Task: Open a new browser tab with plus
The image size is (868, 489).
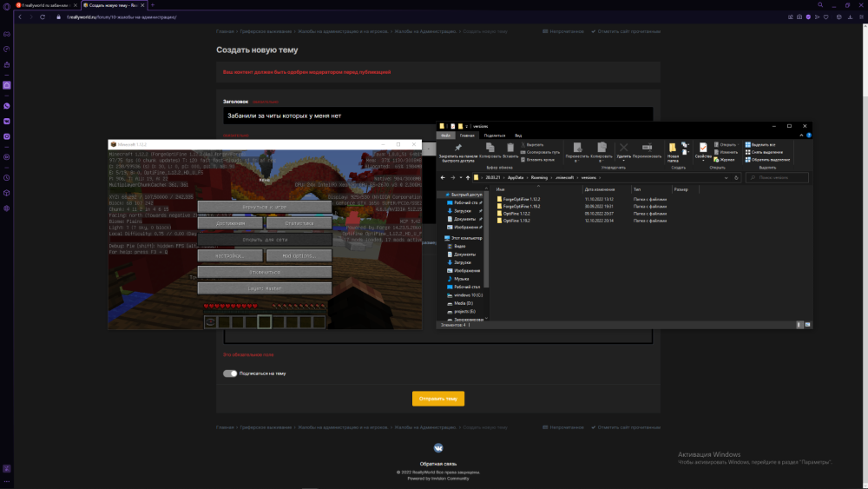Action: click(x=152, y=5)
